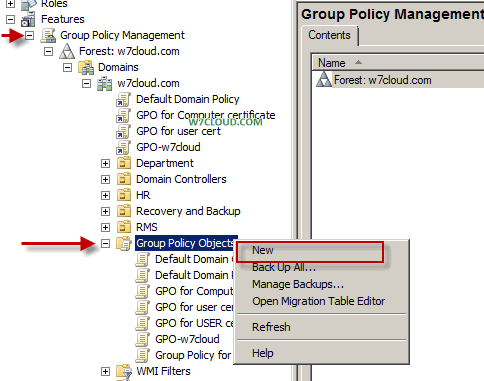Collapse the Group Policy Management node
The image size is (484, 381).
tap(29, 35)
